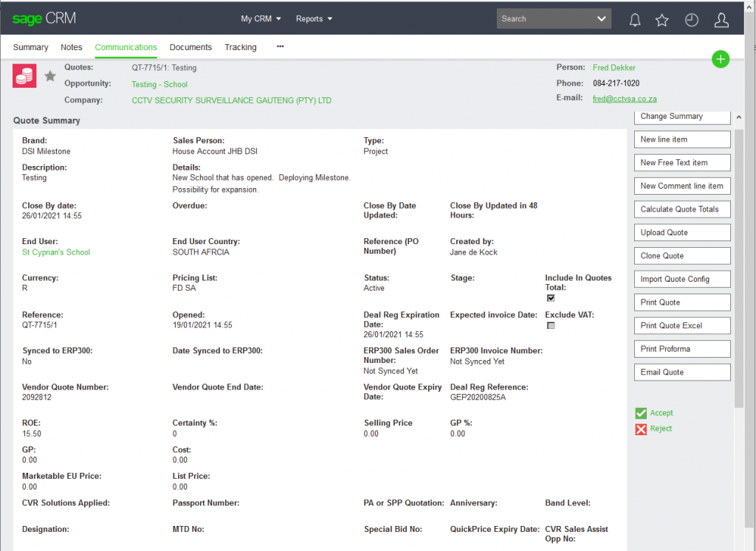The width and height of the screenshot is (756, 551).
Task: Open the Search box dropdown arrow
Action: tap(602, 19)
